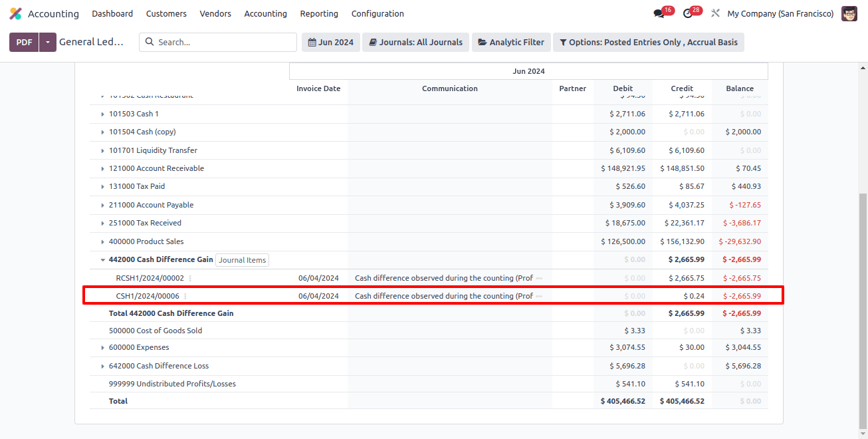Screen dimensions: 868x439
Task: Open the user avatar menu
Action: (849, 13)
